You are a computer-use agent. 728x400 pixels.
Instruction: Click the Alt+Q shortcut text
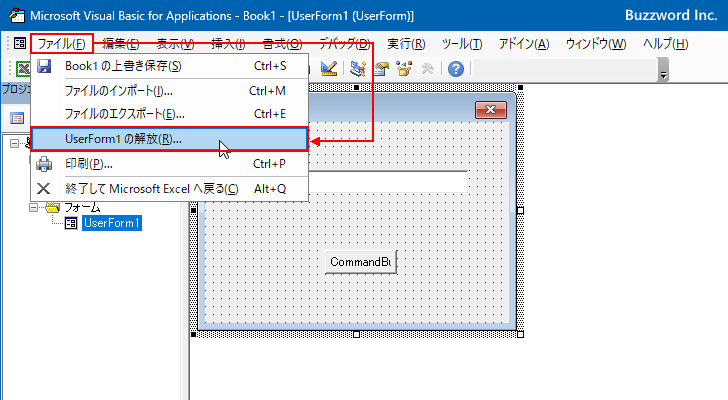coord(270,188)
